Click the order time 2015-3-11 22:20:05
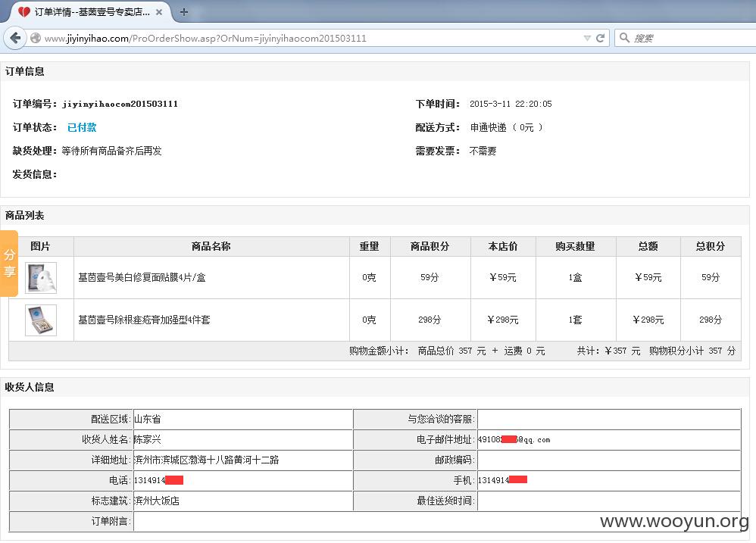This screenshot has height=543, width=756. click(511, 104)
